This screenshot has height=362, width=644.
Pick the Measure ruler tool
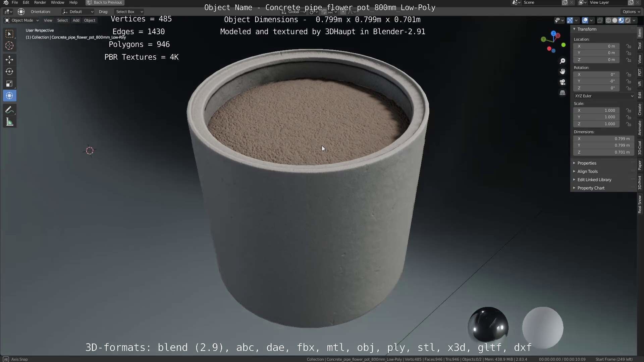pyautogui.click(x=9, y=122)
